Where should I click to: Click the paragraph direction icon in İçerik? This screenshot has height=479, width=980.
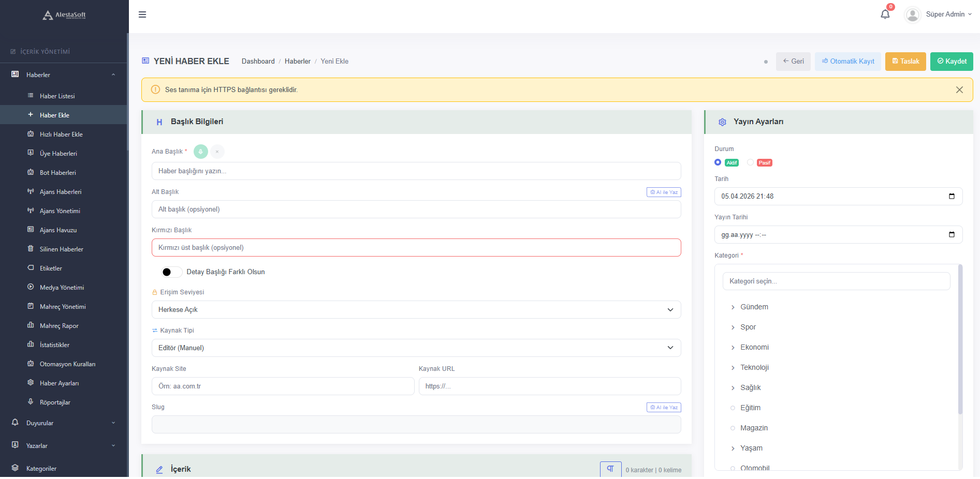tap(610, 469)
